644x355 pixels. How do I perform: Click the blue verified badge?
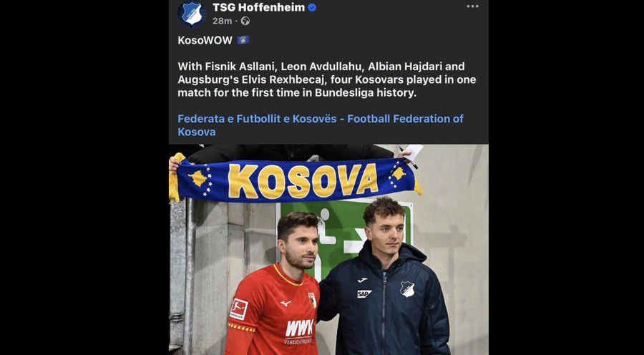[312, 8]
